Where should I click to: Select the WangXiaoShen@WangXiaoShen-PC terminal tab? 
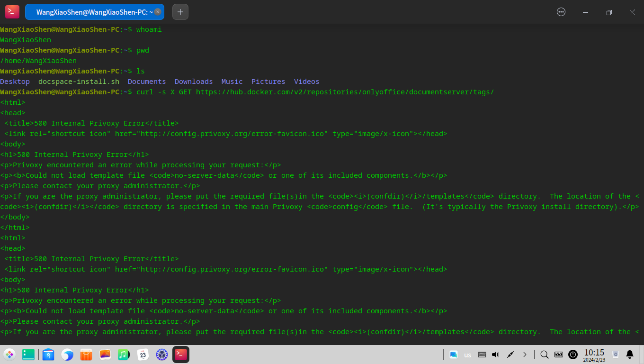coord(95,12)
